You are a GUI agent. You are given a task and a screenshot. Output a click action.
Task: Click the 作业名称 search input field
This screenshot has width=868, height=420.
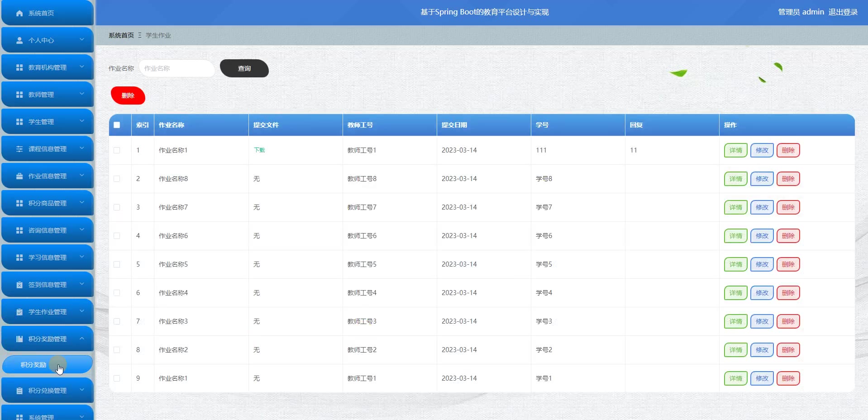176,68
